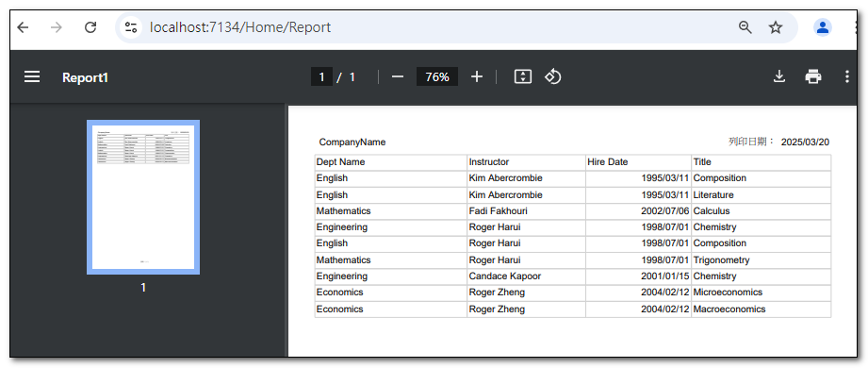The height and width of the screenshot is (368, 868).
Task: Download the Report1 PDF
Action: [x=779, y=77]
